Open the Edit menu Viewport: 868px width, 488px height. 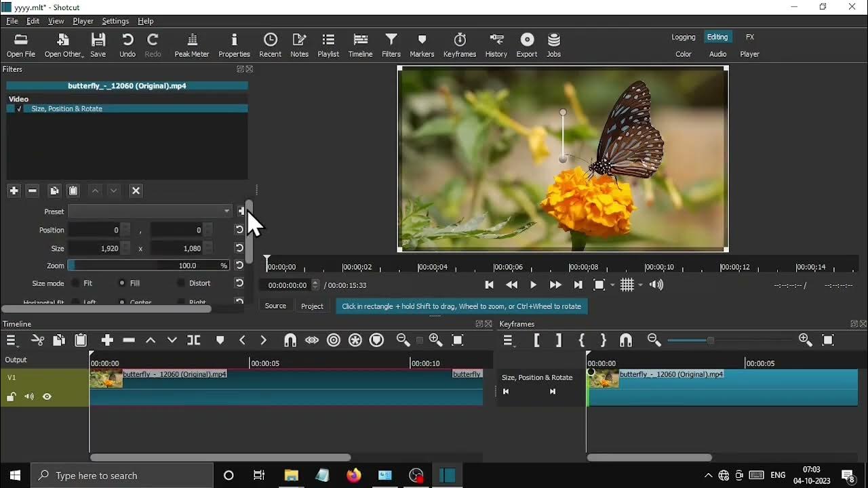tap(33, 21)
